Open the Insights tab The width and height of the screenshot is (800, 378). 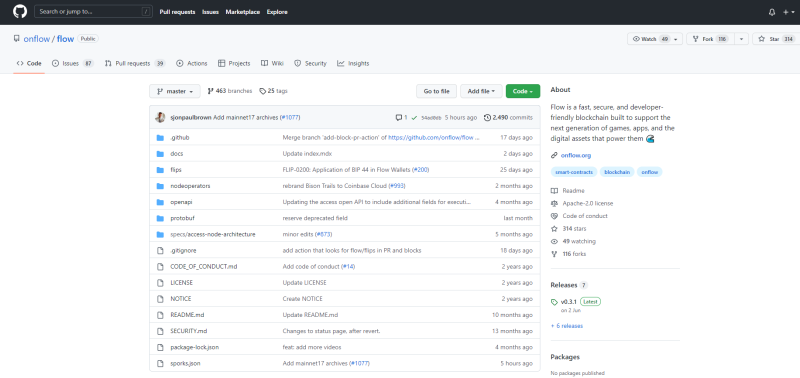click(x=353, y=63)
